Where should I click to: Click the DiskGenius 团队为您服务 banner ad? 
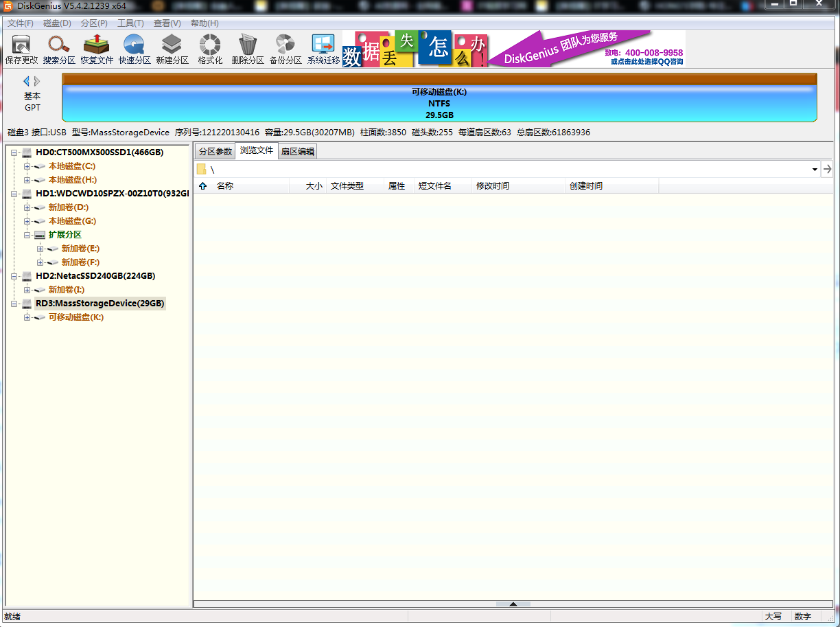pyautogui.click(x=513, y=49)
